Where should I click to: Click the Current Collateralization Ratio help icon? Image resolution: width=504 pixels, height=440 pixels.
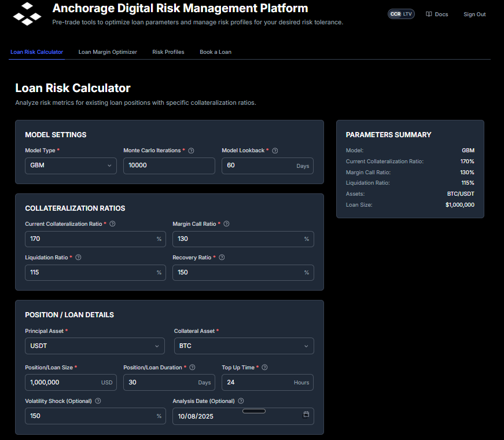[112, 224]
